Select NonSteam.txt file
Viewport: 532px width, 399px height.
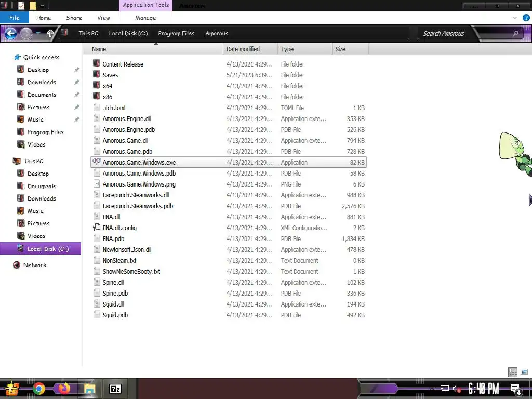[x=229, y=261]
